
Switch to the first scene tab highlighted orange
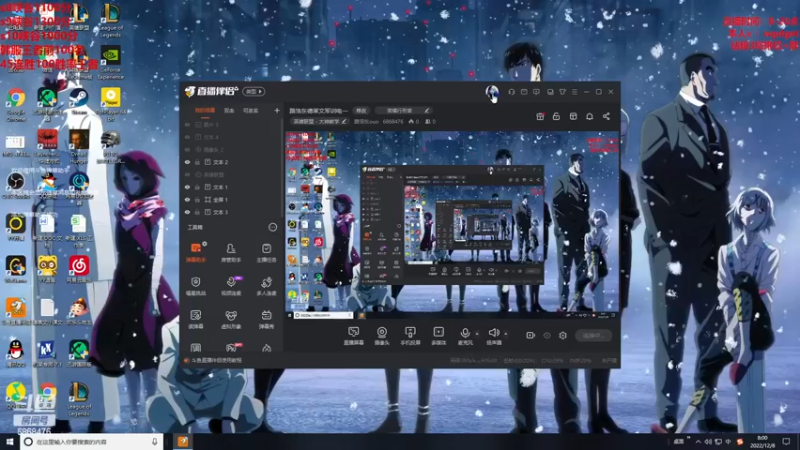[205, 110]
